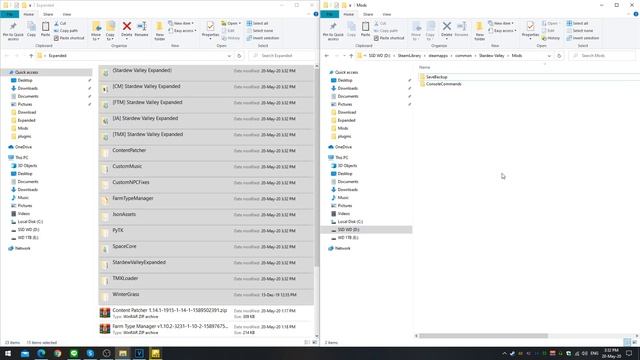Open Skype from the taskbar
640x360 pixels.
point(90,353)
